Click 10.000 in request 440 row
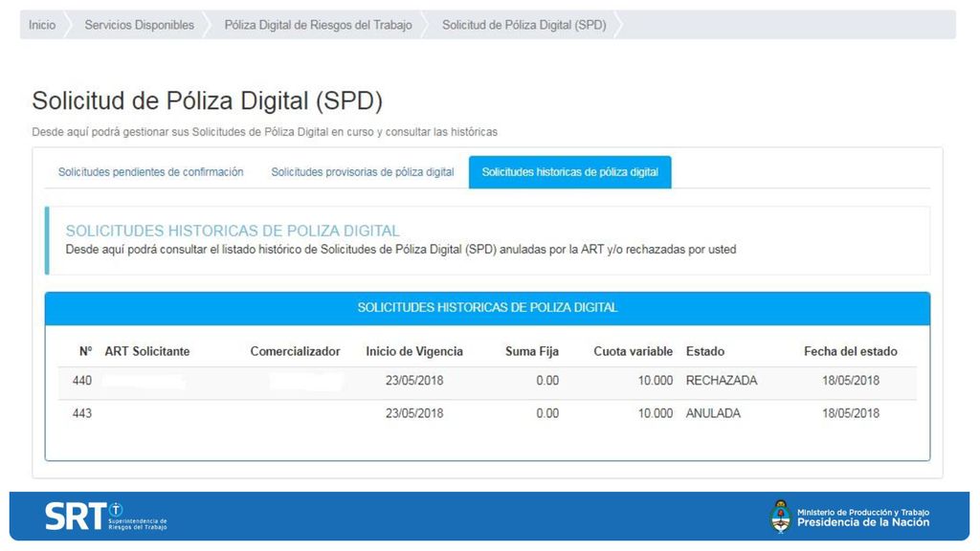The height and width of the screenshot is (551, 980). coord(655,381)
